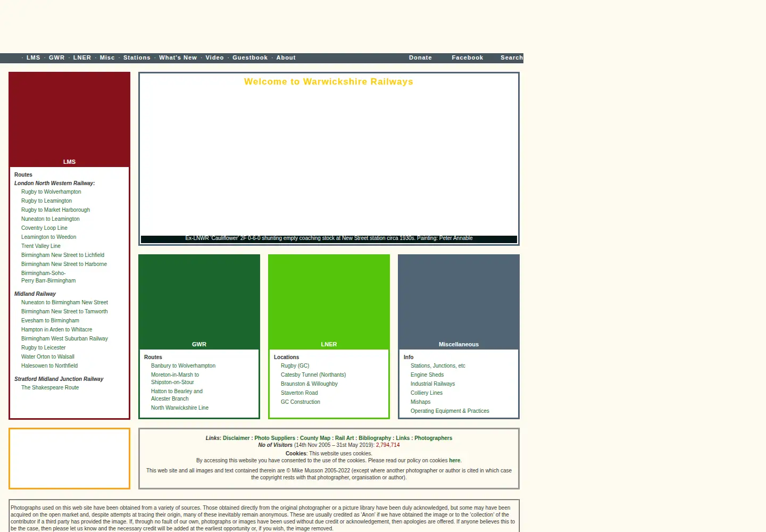Open the About page
The image size is (766, 532).
coord(286,58)
